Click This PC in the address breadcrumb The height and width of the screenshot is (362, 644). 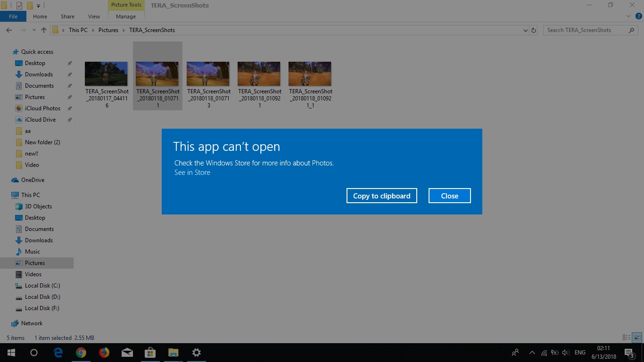point(78,30)
